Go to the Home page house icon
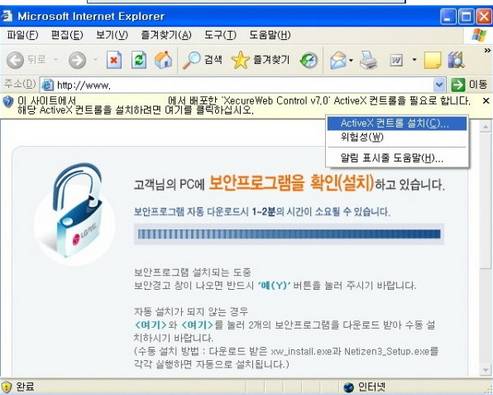The width and height of the screenshot is (493, 395). coord(163,60)
